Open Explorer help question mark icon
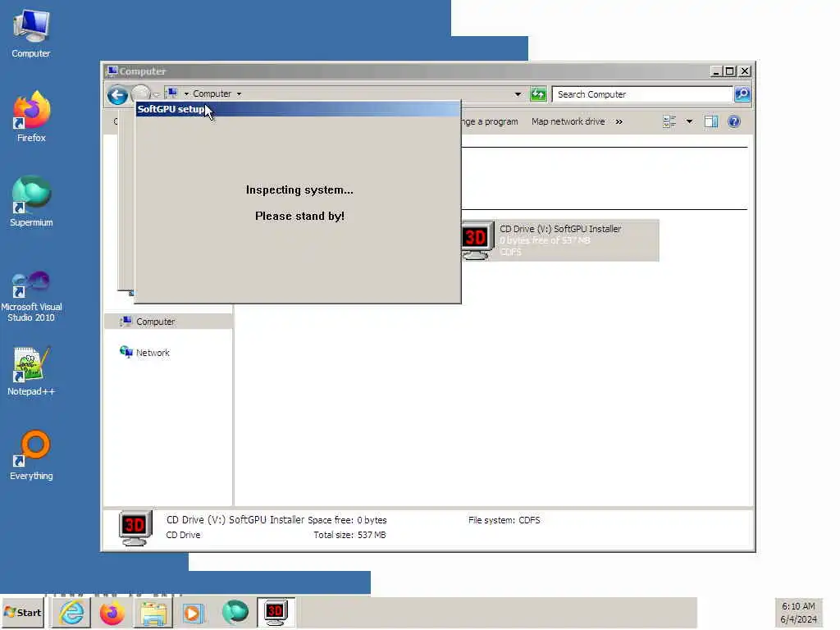Image resolution: width=840 pixels, height=630 pixels. (734, 121)
